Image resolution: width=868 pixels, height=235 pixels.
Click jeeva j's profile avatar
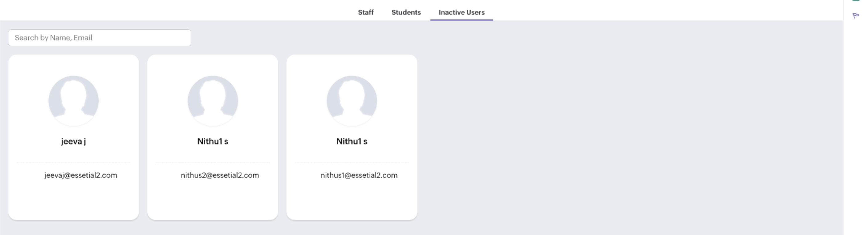tap(74, 101)
